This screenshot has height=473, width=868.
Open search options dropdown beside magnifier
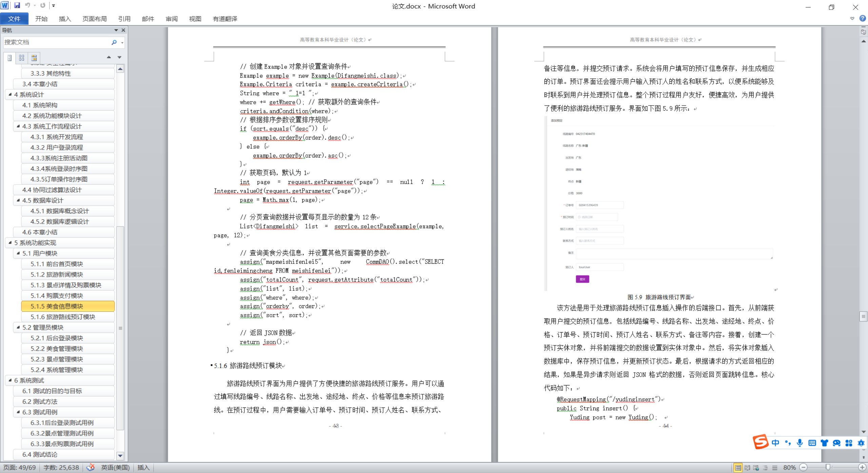pyautogui.click(x=122, y=42)
